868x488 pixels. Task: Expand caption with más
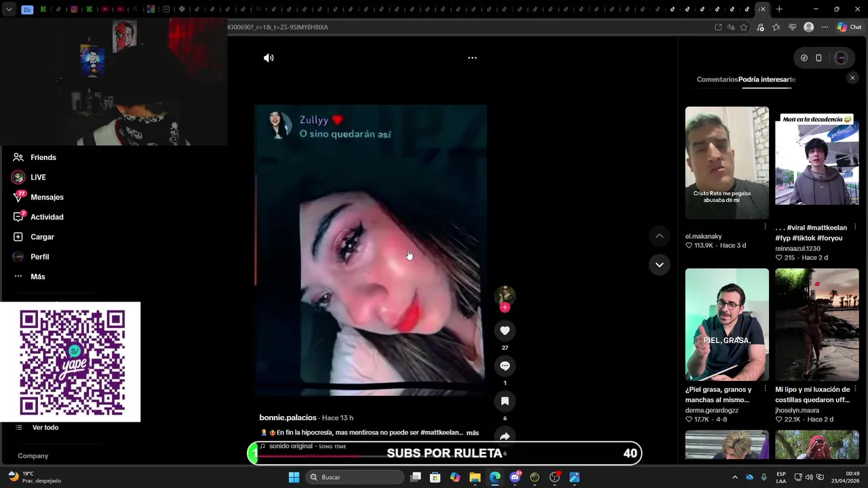pos(473,432)
